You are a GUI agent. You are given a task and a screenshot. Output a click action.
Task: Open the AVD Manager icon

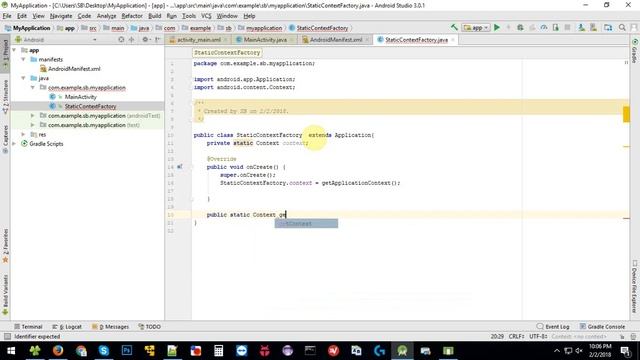581,27
